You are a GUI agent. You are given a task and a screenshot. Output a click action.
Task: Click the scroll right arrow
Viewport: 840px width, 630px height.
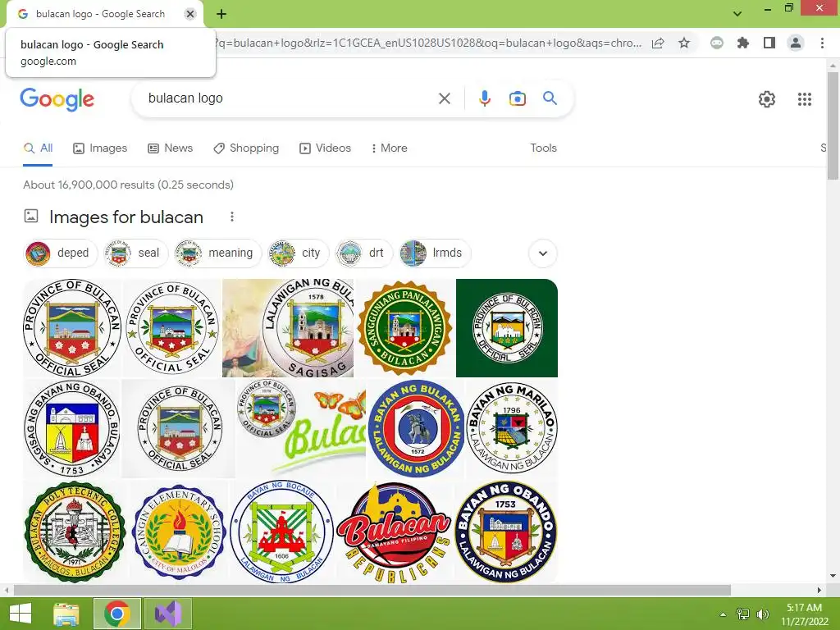(x=819, y=590)
